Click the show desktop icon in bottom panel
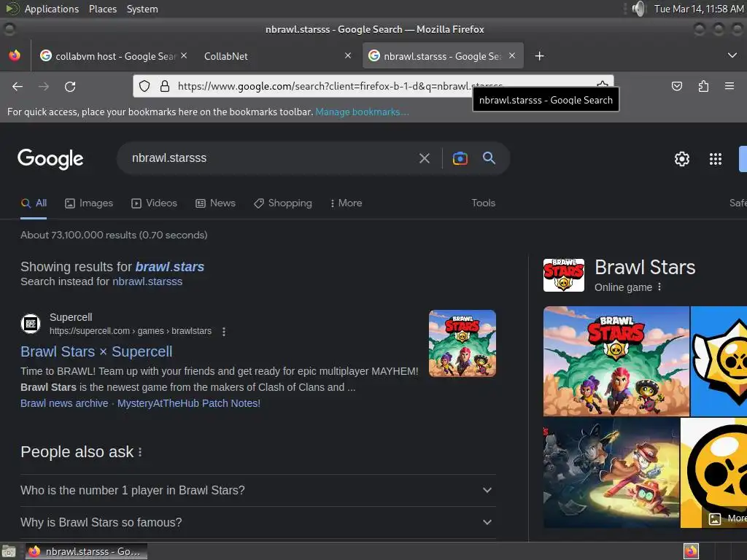Screen dimensions: 747x560 (9, 551)
